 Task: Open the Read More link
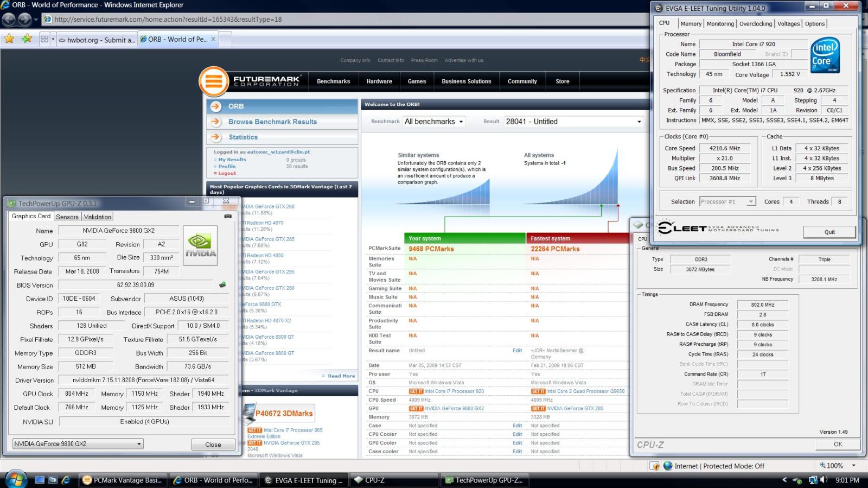coord(341,376)
